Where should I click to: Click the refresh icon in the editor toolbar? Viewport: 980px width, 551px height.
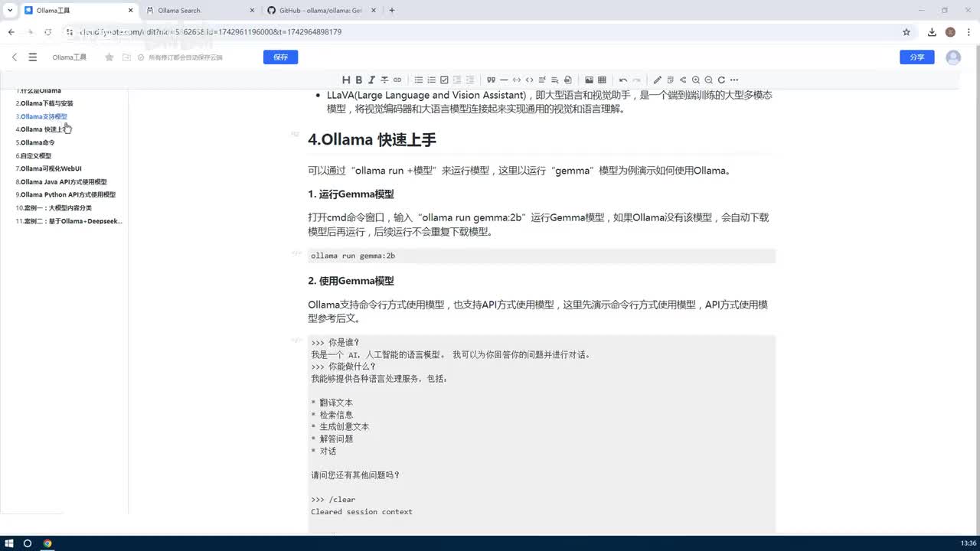coord(721,80)
